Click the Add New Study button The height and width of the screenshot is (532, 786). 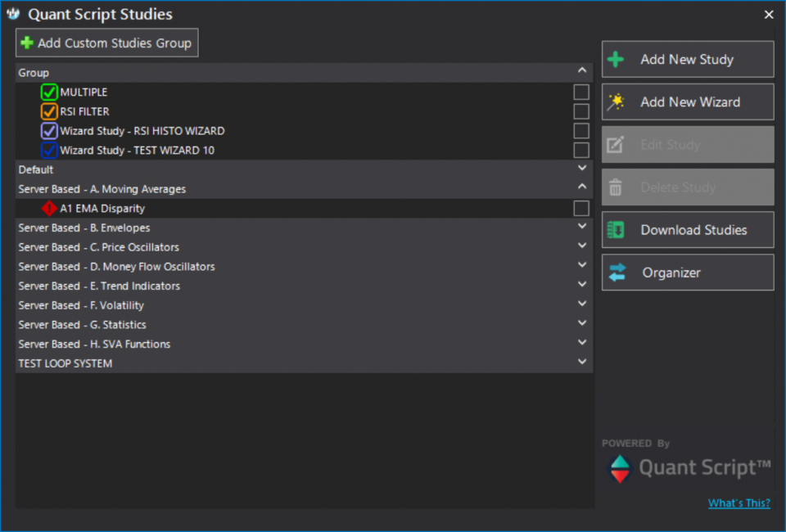[x=688, y=60]
